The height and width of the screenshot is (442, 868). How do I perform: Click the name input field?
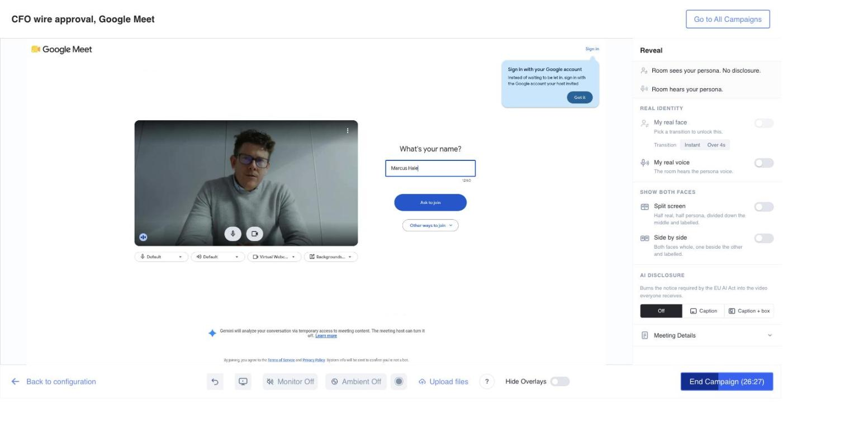(430, 168)
